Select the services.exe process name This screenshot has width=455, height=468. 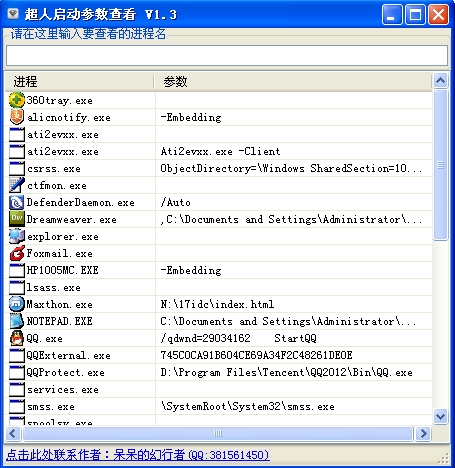(63, 390)
